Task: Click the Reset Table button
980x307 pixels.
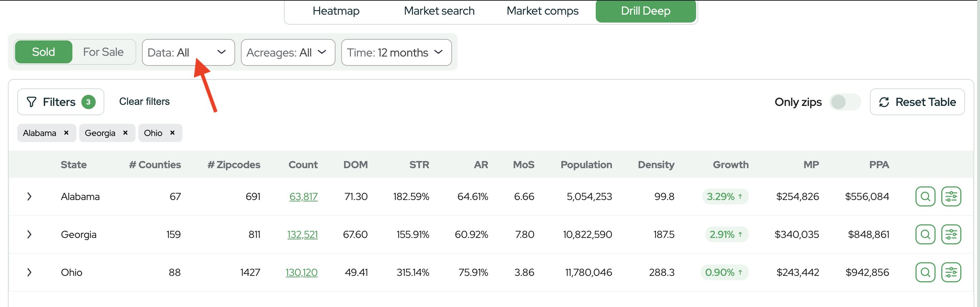Action: pyautogui.click(x=917, y=102)
